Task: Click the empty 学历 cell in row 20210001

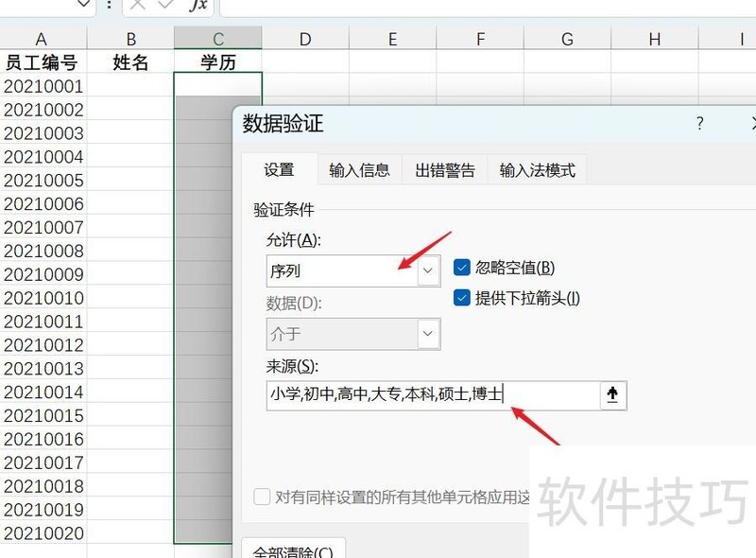Action: (x=218, y=85)
